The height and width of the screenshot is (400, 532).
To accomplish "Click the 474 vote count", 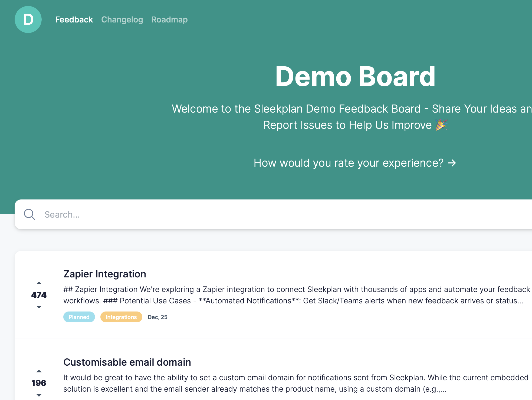I will [x=39, y=295].
